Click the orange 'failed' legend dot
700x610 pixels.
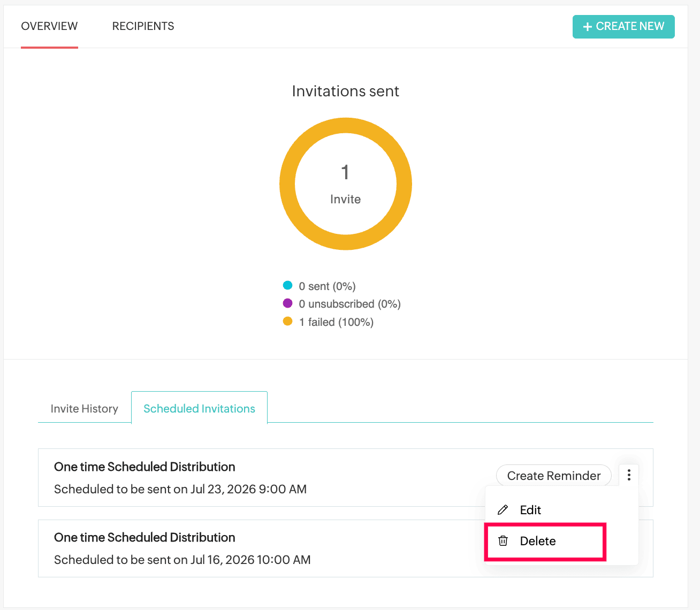tap(287, 321)
